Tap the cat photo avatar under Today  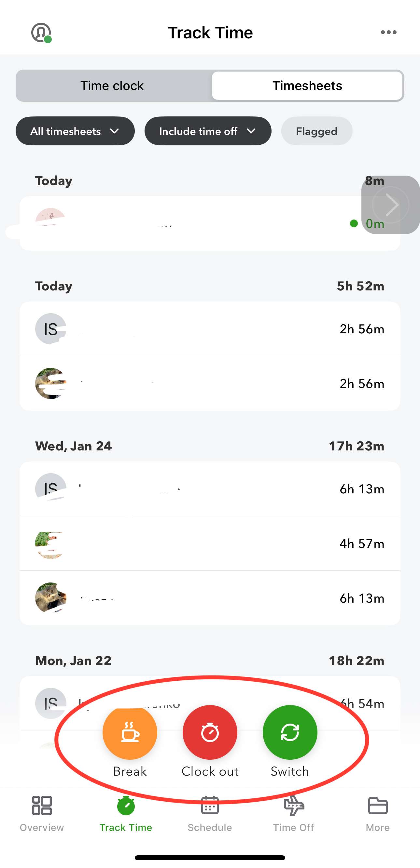click(50, 383)
